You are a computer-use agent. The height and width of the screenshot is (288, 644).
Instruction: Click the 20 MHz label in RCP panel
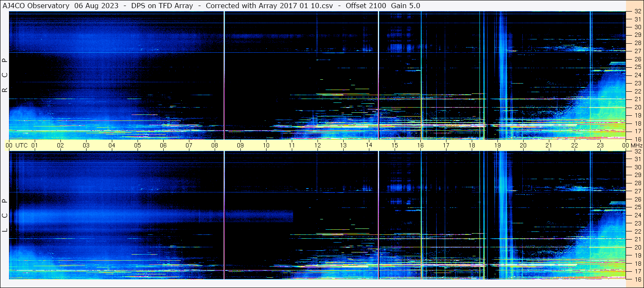(x=637, y=107)
